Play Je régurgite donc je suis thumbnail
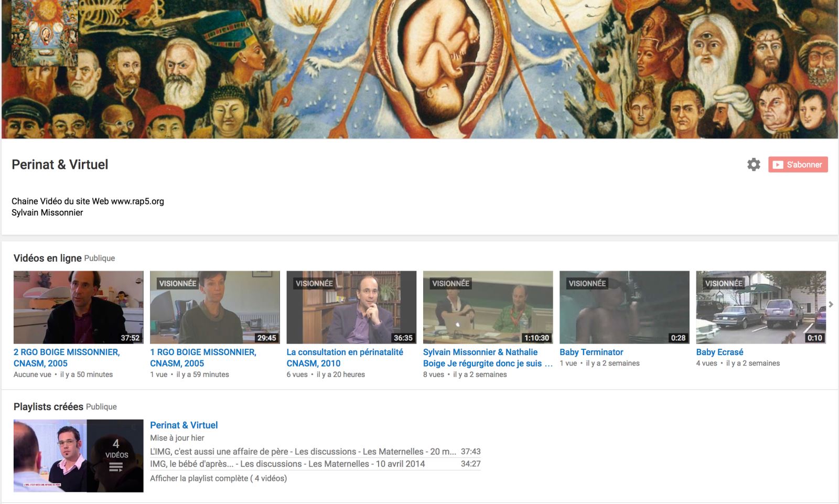Image resolution: width=839 pixels, height=504 pixels. click(x=488, y=307)
